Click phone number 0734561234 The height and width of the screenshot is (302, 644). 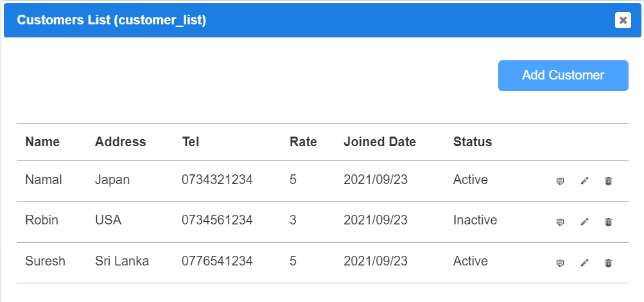point(217,221)
